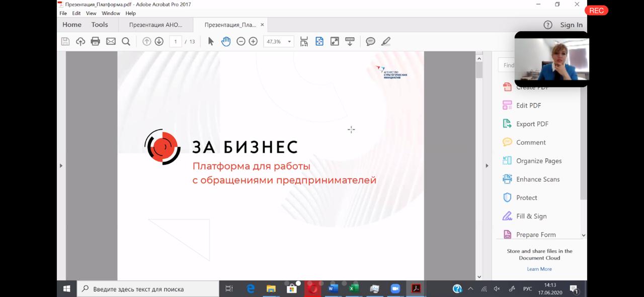Send file by email envelope icon
Image resolution: width=644 pixels, height=297 pixels.
(111, 42)
